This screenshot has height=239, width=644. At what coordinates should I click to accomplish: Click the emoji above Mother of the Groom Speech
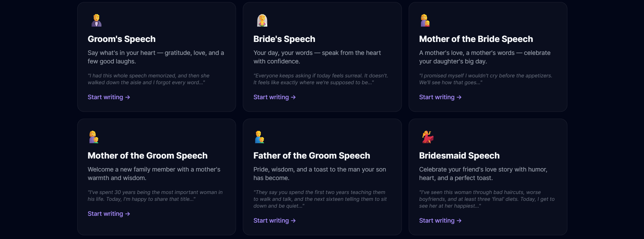(94, 137)
